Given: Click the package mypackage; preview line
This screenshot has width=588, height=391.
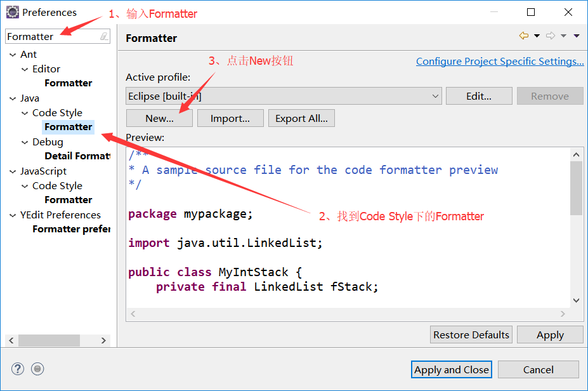Looking at the screenshot, I should tap(190, 214).
